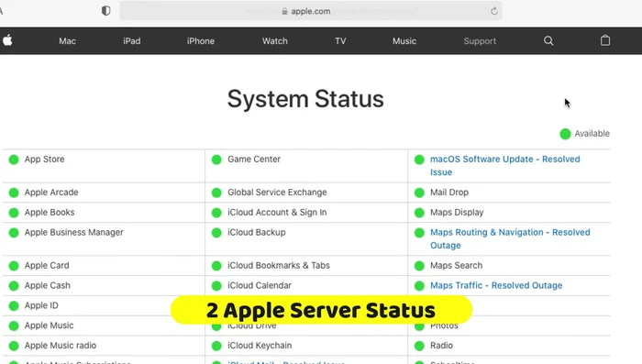Click green status dot beside iCloud Keychain
642x364 pixels.
(216, 346)
